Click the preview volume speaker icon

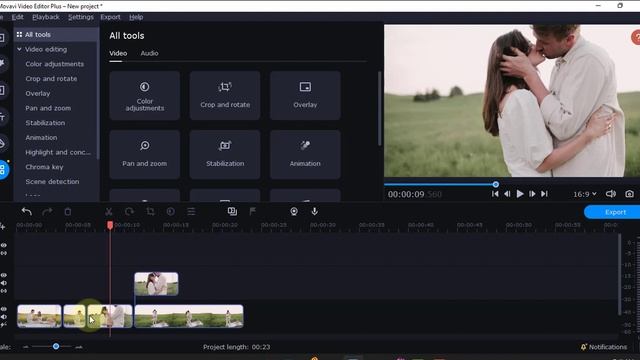tap(611, 194)
